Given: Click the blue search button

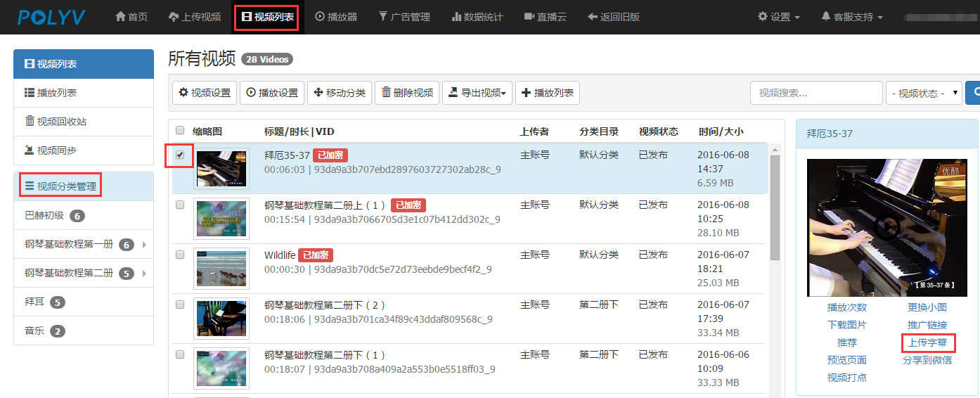Looking at the screenshot, I should (974, 93).
